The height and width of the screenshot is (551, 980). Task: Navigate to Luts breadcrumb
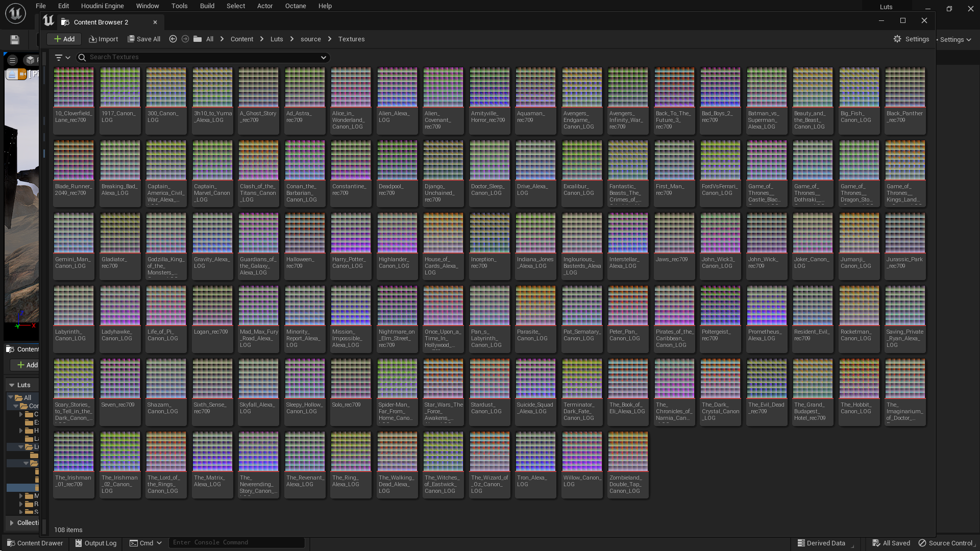[277, 39]
